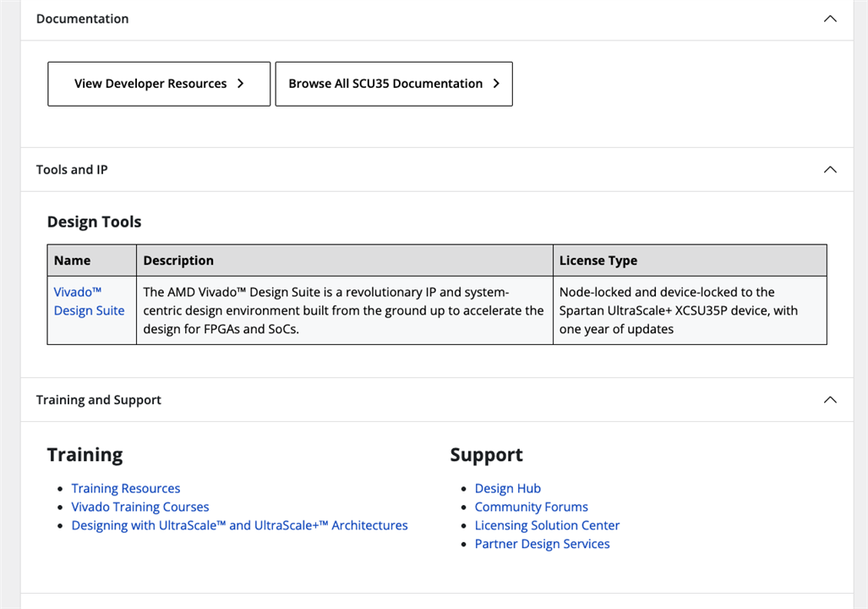
Task: Click the AMD Vivado description cell
Action: click(x=344, y=310)
